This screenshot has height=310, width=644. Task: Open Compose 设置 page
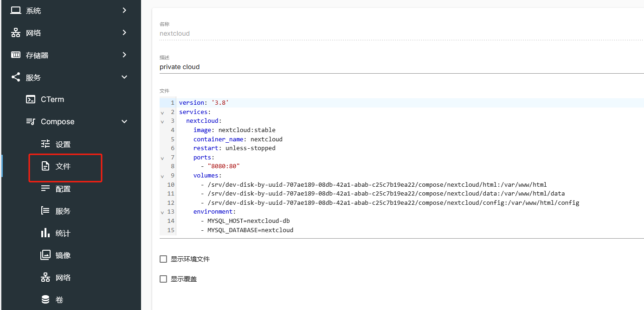tap(71, 144)
